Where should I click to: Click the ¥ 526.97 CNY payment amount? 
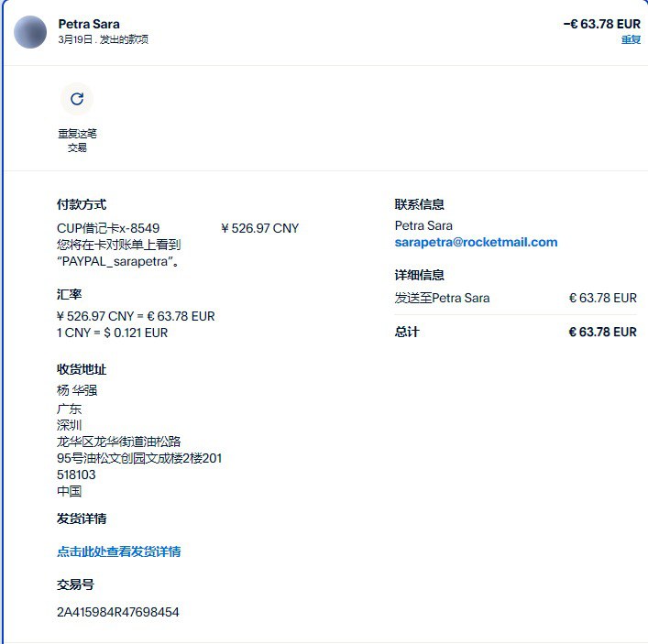tap(260, 228)
